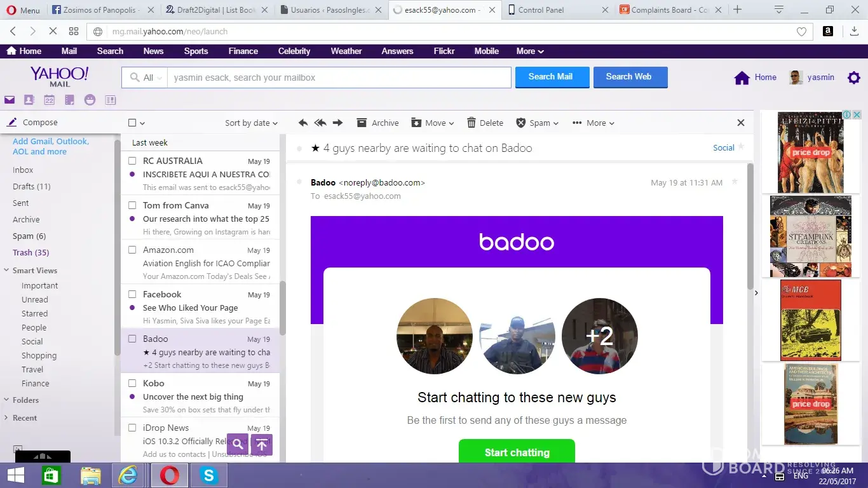Tick the select-all messages checkbox
Screen dimensions: 868x488
point(132,123)
